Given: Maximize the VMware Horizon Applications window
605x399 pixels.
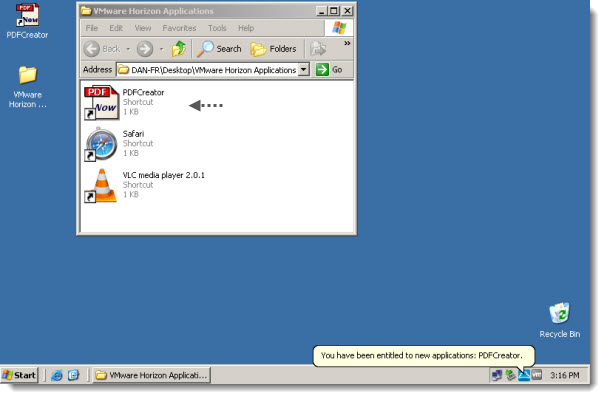Looking at the screenshot, I should (334, 11).
